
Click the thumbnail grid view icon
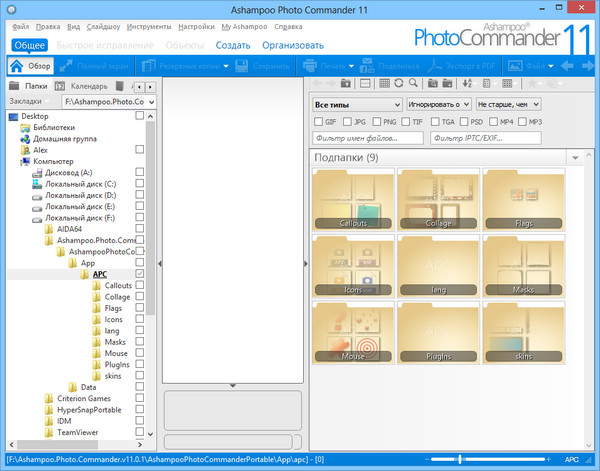pyautogui.click(x=384, y=83)
